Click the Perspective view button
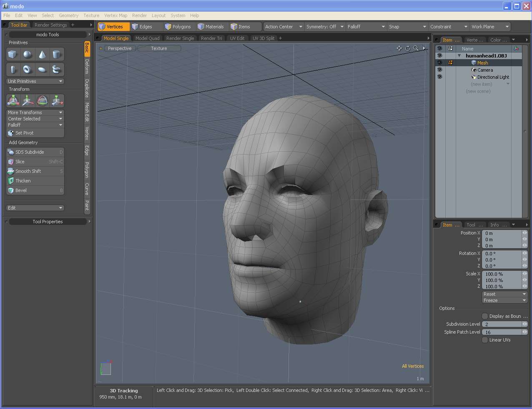 [120, 48]
